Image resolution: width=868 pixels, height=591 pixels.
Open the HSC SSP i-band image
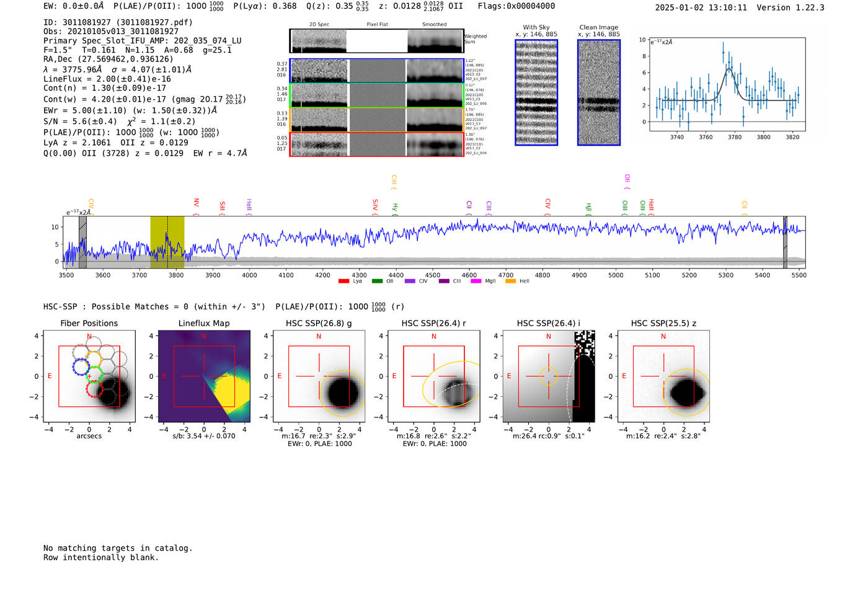(549, 376)
